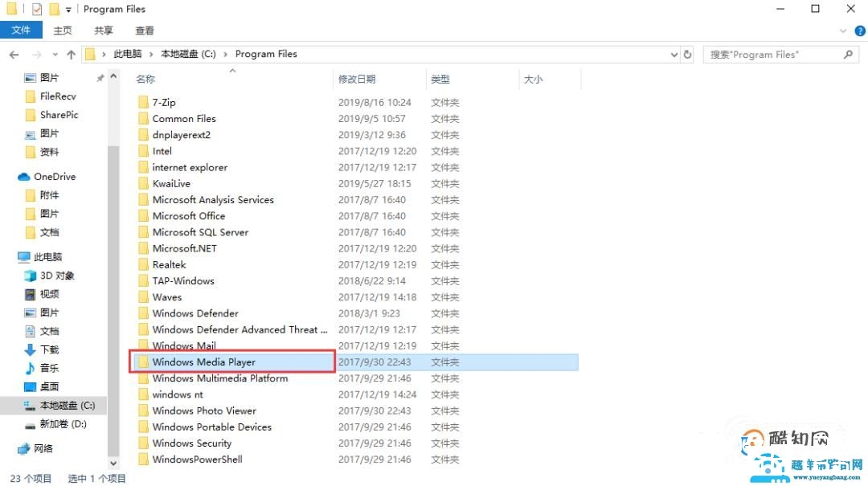Viewport: 868px width, 486px height.
Task: Sort by the 名称 column header
Action: coord(145,80)
